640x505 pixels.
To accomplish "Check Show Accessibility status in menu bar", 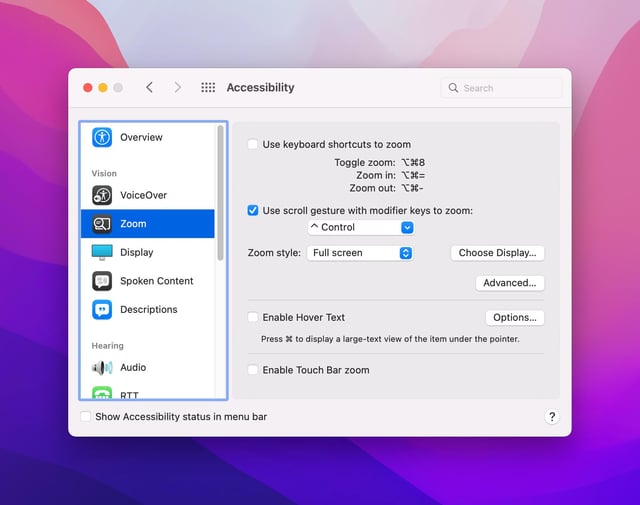I will tap(85, 416).
